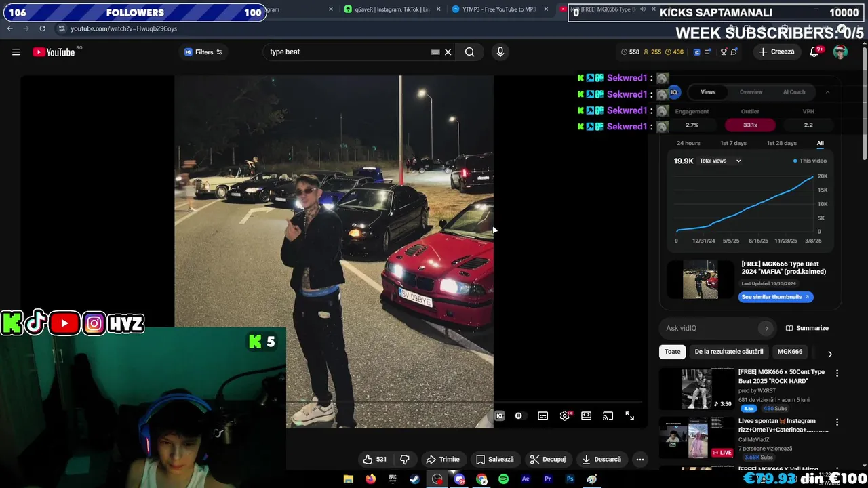This screenshot has height=488, width=868.
Task: Click the Trimite share button
Action: (443, 460)
